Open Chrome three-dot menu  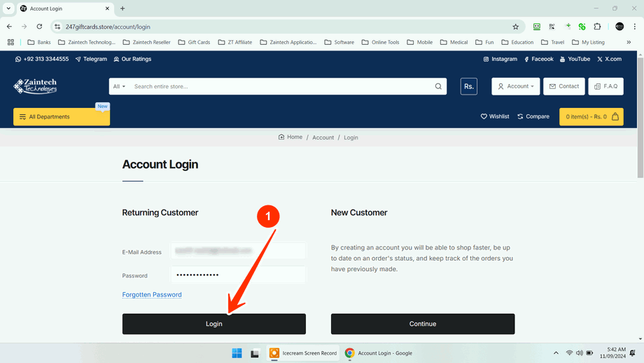click(x=635, y=27)
